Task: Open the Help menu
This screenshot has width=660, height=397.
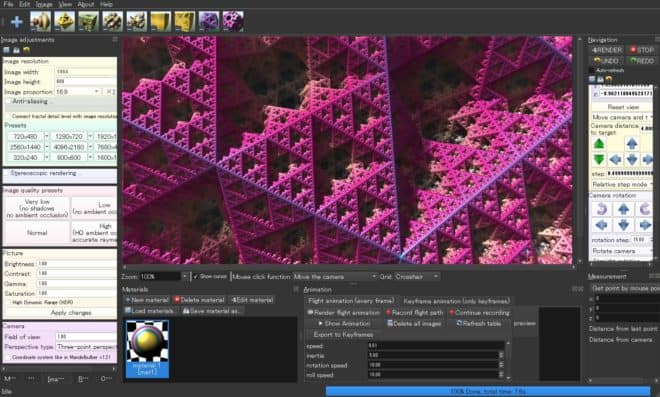Action: [x=106, y=4]
